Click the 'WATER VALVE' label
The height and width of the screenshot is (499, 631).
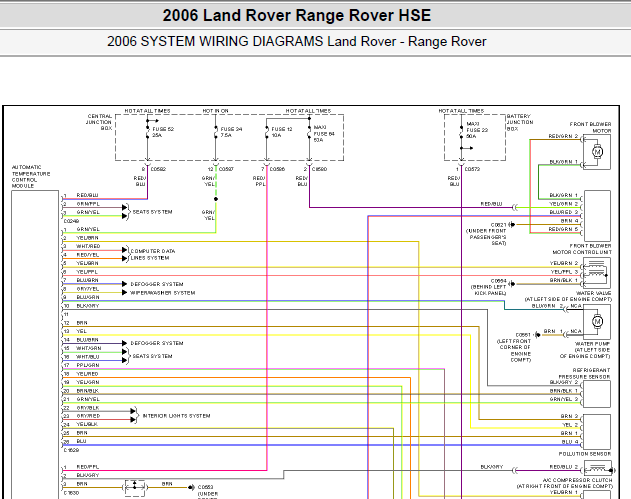tap(594, 293)
